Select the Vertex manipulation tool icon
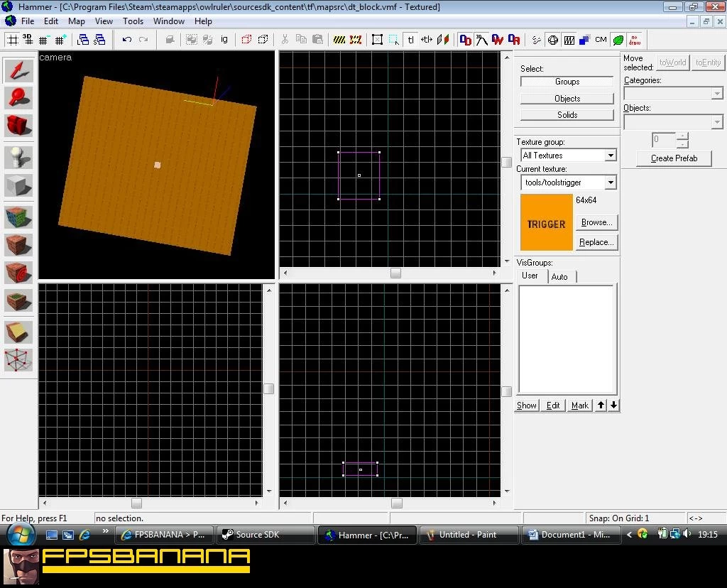The width and height of the screenshot is (727, 588). [x=18, y=360]
